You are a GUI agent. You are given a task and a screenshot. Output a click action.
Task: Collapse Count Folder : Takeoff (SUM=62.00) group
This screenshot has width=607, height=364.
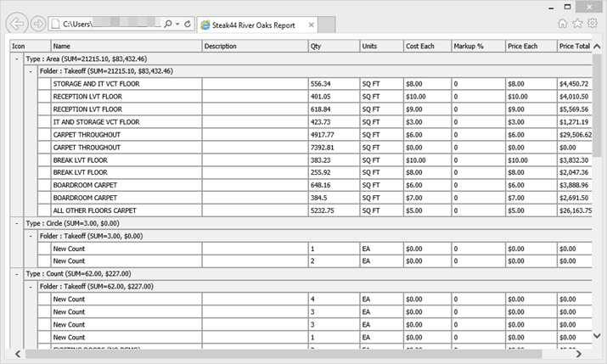click(x=31, y=287)
